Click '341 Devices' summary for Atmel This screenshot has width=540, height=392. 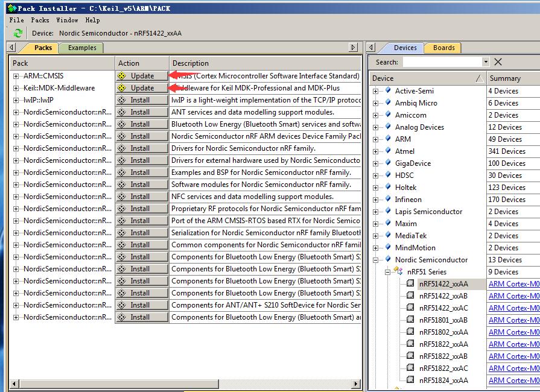pyautogui.click(x=507, y=151)
